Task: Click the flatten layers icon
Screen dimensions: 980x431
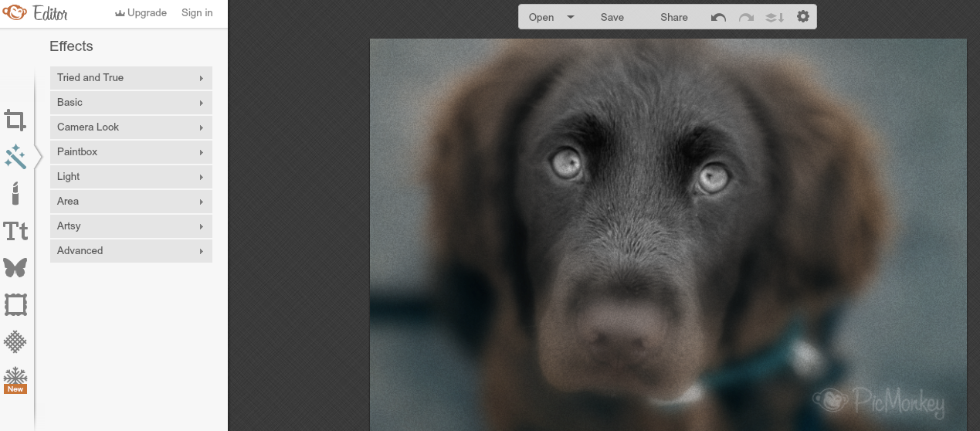Action: pyautogui.click(x=775, y=17)
